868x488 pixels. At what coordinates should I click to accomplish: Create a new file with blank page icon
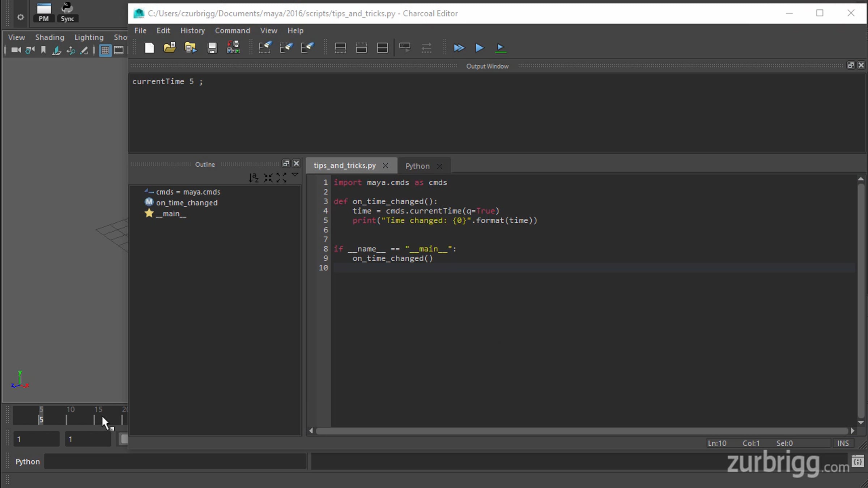149,48
